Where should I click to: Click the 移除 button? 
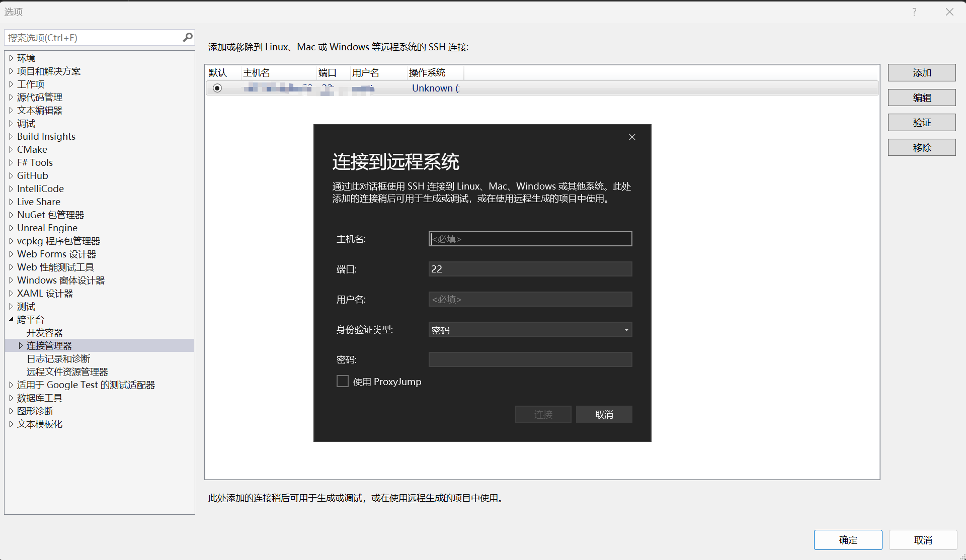(921, 148)
